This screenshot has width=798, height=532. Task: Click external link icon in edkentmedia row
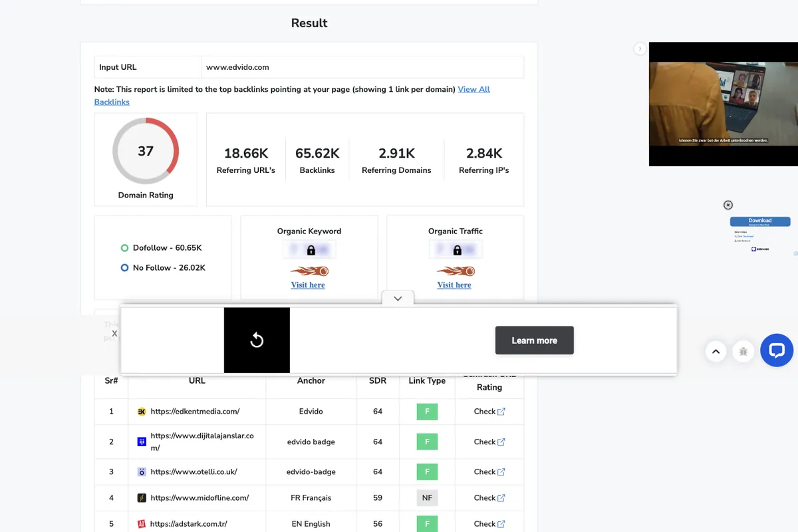click(x=501, y=412)
